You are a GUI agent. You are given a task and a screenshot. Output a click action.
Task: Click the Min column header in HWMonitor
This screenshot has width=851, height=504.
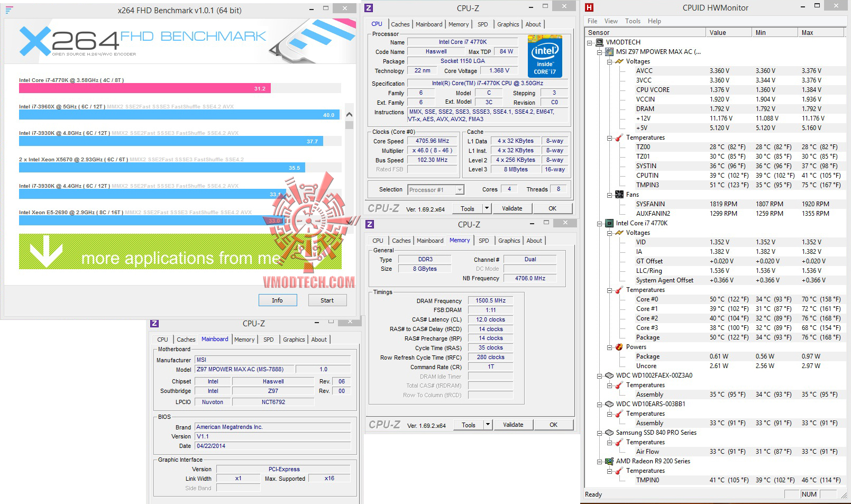775,33
